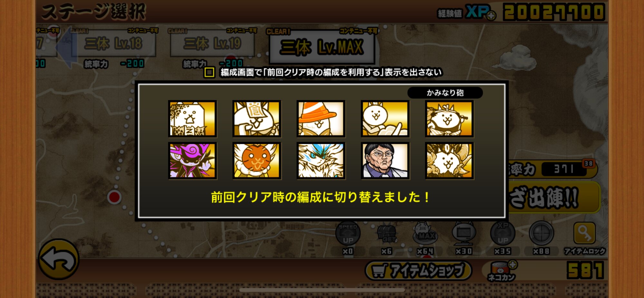Click the man with glasses unit
The width and height of the screenshot is (644, 298).
pyautogui.click(x=385, y=161)
